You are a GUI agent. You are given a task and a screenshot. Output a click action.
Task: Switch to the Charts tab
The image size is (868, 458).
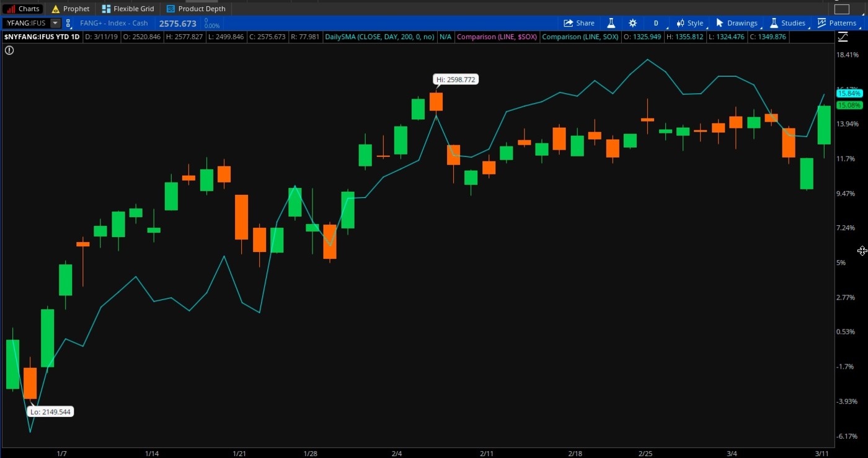tap(24, 9)
